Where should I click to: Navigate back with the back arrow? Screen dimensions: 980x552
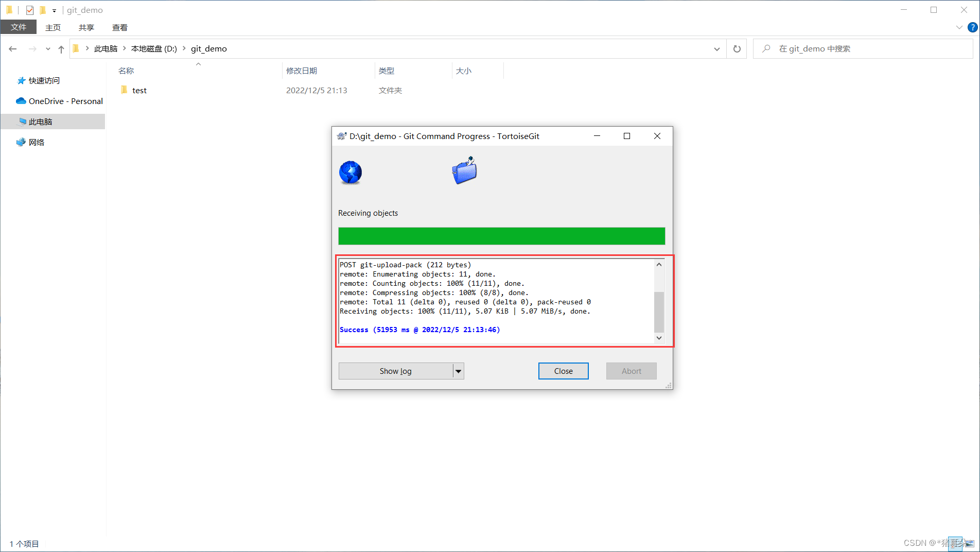pyautogui.click(x=13, y=48)
